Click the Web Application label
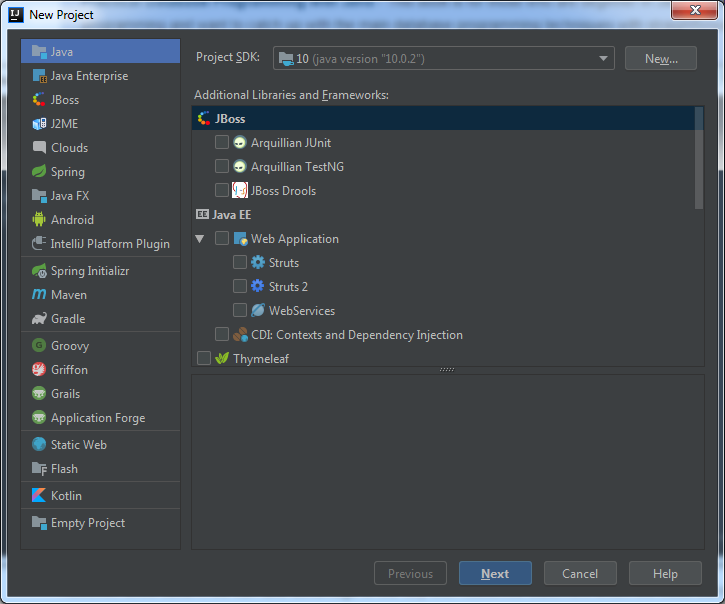The image size is (725, 604). tap(295, 239)
